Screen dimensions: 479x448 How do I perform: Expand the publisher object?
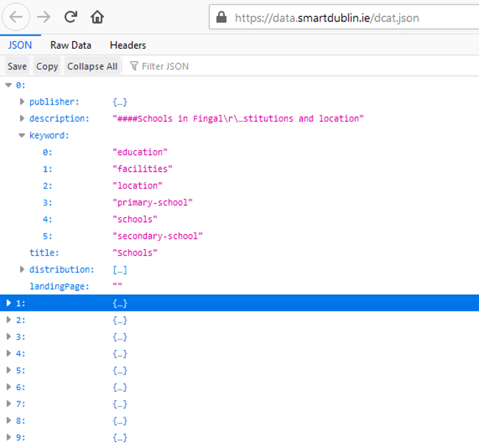pos(22,102)
